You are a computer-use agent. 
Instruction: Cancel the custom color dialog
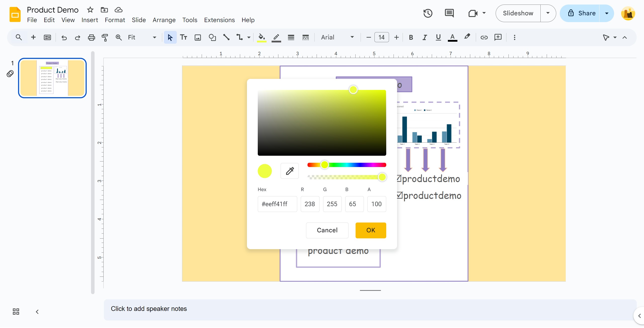tap(327, 230)
